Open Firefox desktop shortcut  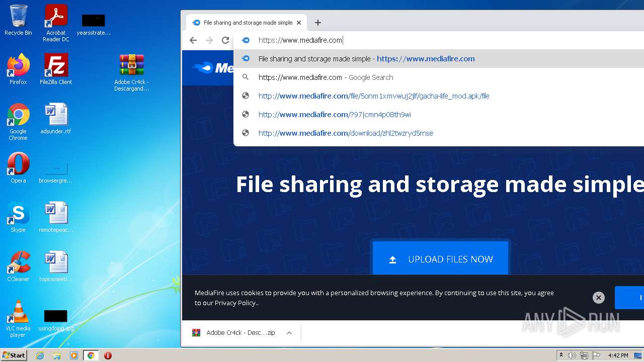click(x=18, y=69)
